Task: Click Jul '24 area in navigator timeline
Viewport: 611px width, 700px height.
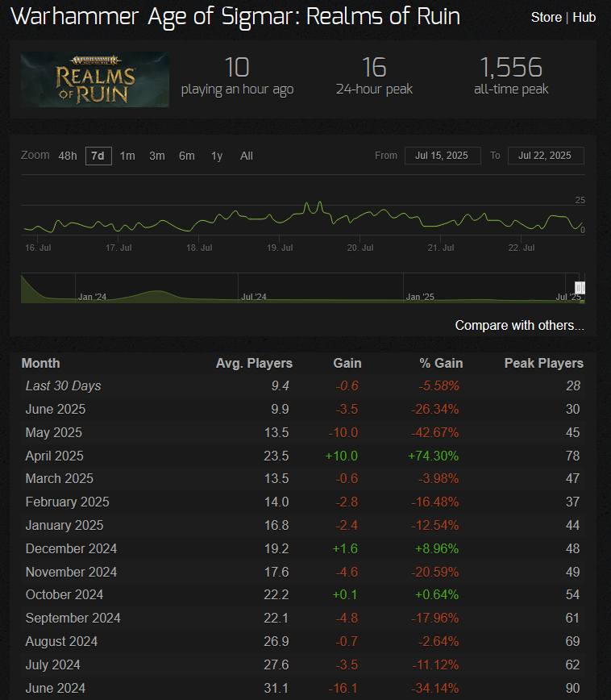Action: (x=253, y=297)
